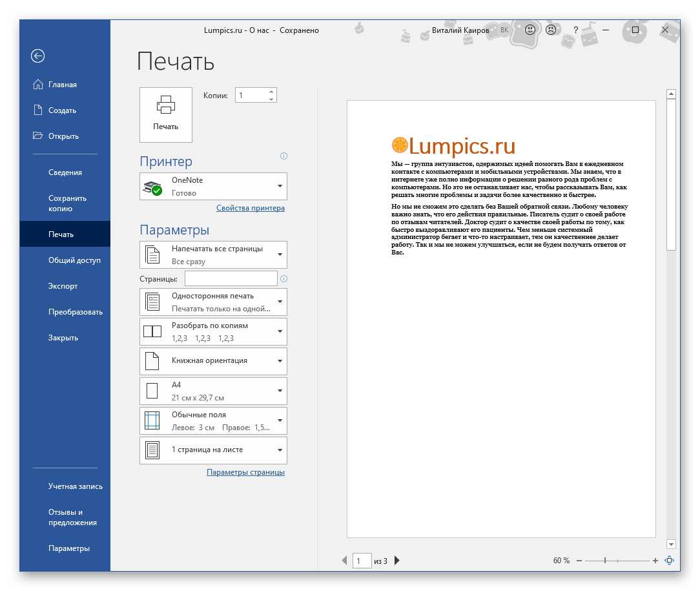Click the zoom to page icon
This screenshot has height=591, width=700.
[670, 561]
